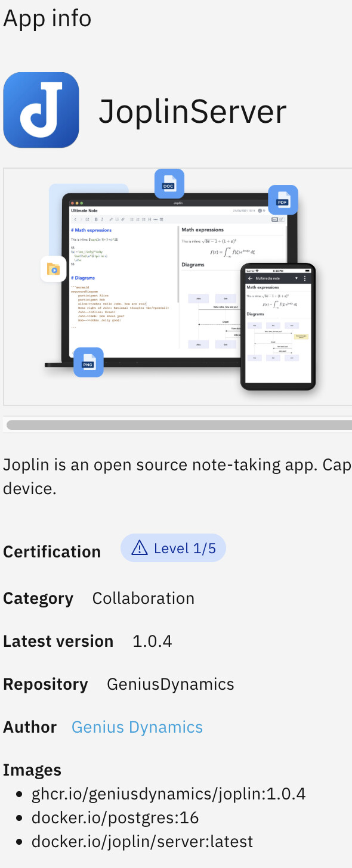Click the warning triangle icon in badge
This screenshot has height=868, width=352.
139,548
